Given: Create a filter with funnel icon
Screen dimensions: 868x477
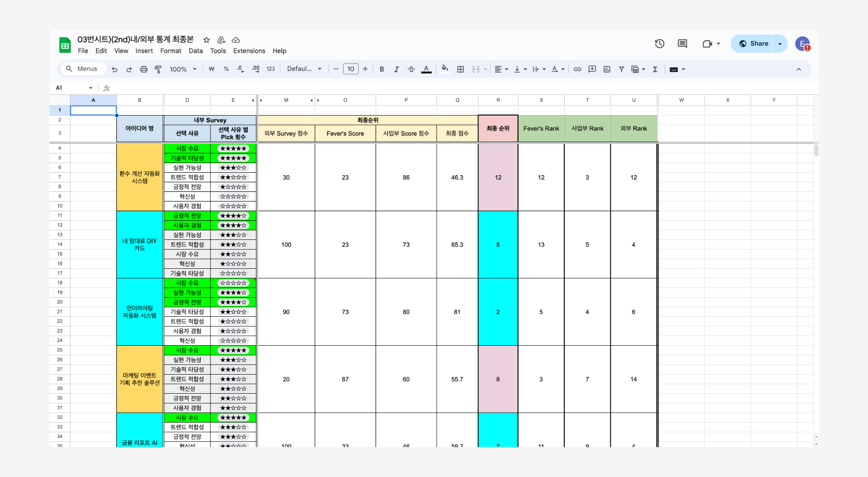Looking at the screenshot, I should coord(621,69).
